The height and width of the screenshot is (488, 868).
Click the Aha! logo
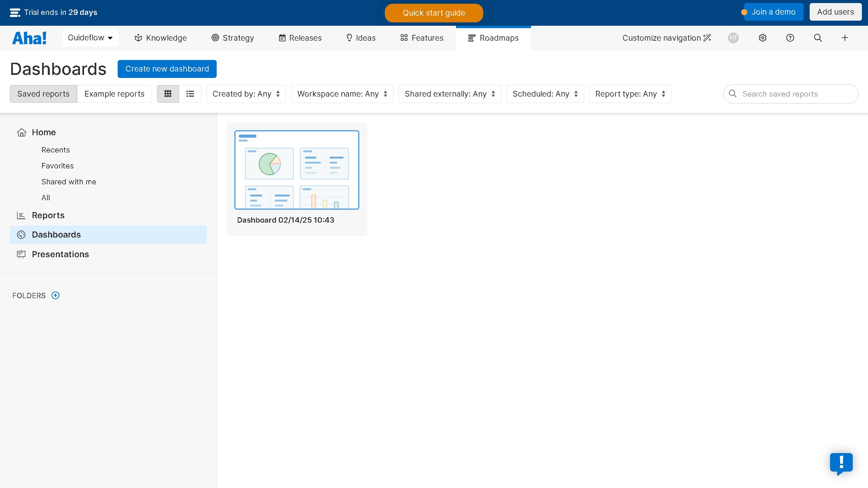tap(29, 38)
